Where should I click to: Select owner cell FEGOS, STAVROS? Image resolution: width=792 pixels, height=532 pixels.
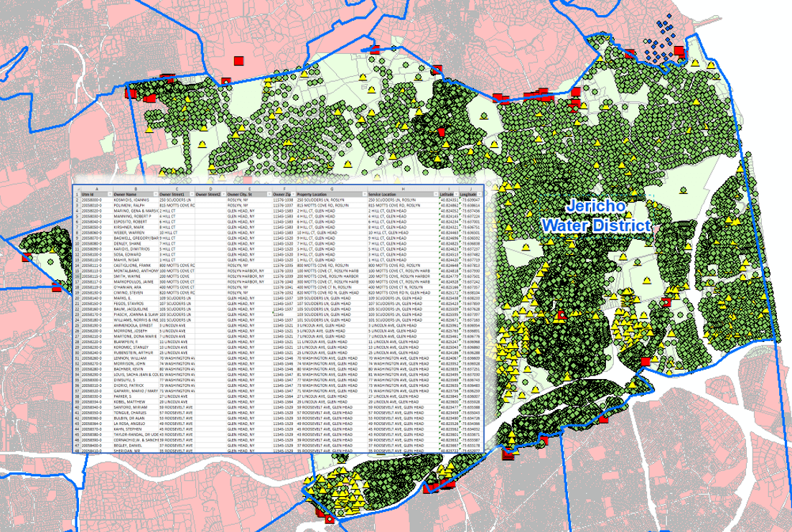tap(136, 304)
